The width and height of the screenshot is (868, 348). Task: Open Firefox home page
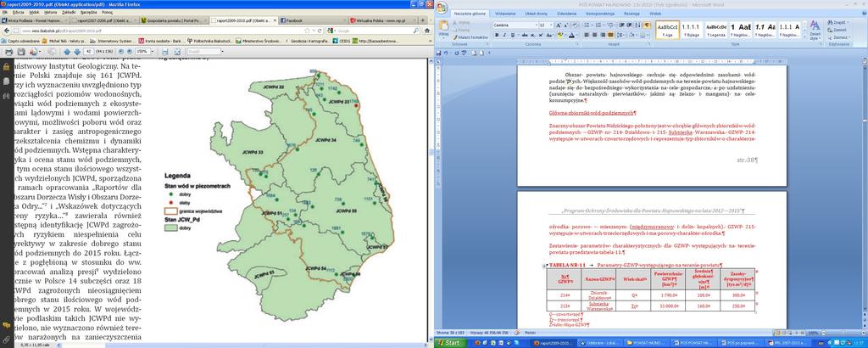[427, 31]
